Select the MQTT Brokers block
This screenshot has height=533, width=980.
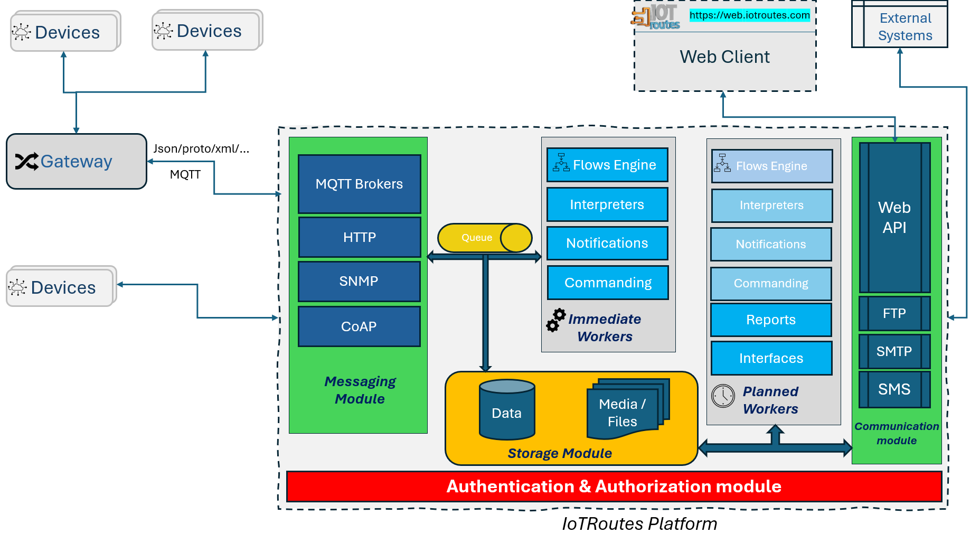tap(359, 184)
